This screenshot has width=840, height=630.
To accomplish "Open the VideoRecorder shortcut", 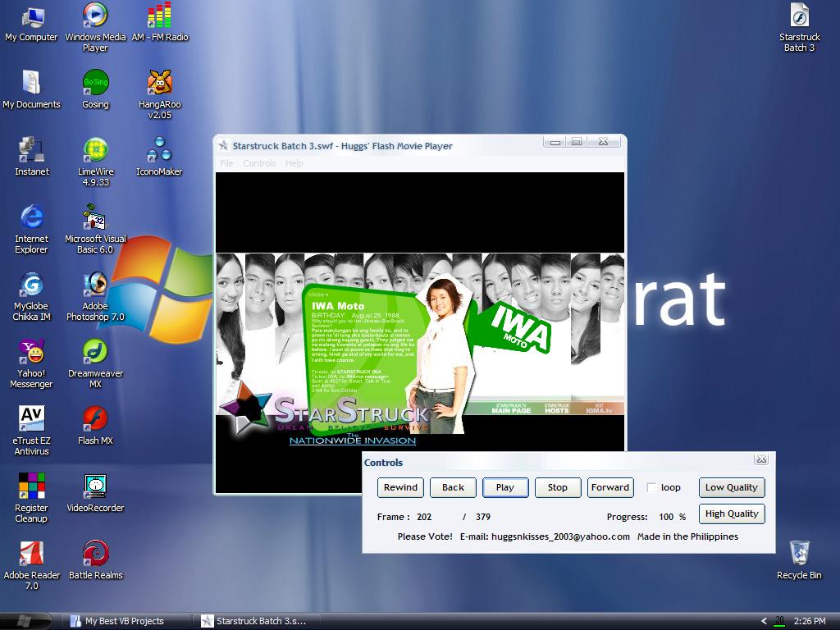I will pos(95,486).
